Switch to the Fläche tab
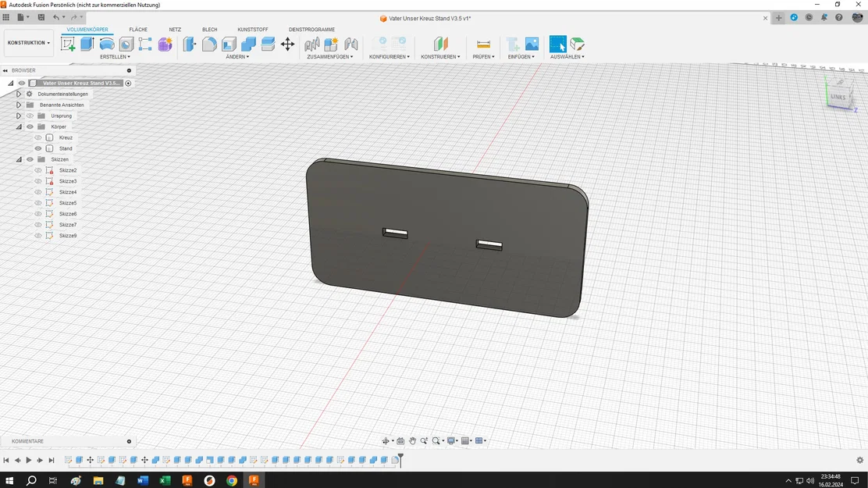The width and height of the screenshot is (868, 488). [138, 30]
